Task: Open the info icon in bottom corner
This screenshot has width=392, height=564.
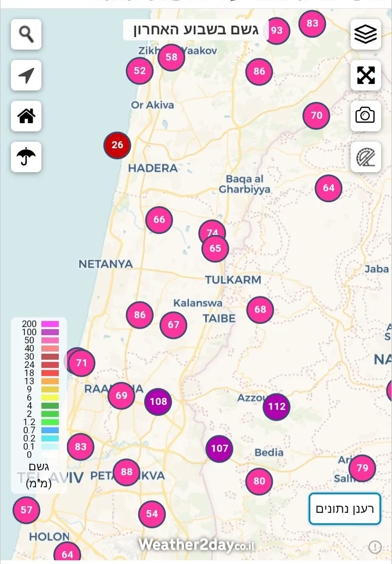Action: tap(375, 547)
